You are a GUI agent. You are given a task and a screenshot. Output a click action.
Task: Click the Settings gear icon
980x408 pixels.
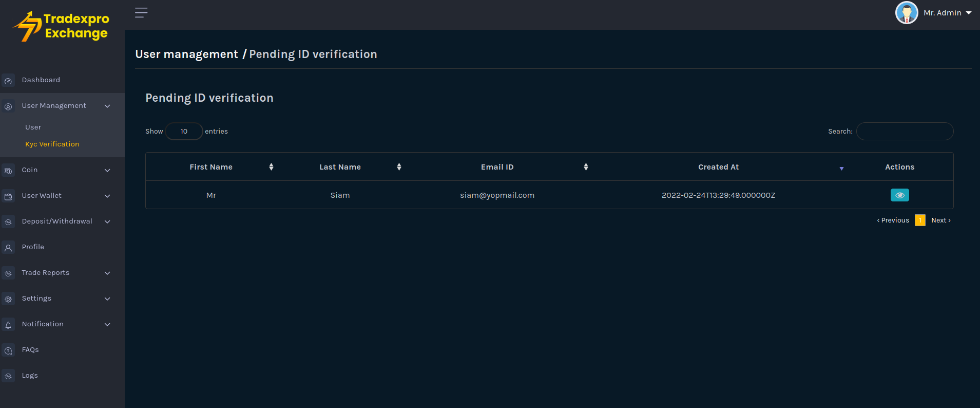[8, 299]
